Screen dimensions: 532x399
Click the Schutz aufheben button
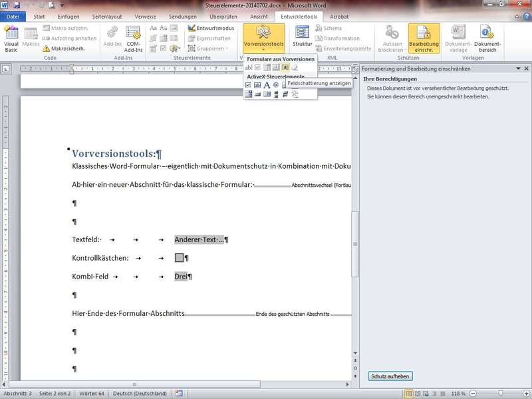tap(390, 376)
